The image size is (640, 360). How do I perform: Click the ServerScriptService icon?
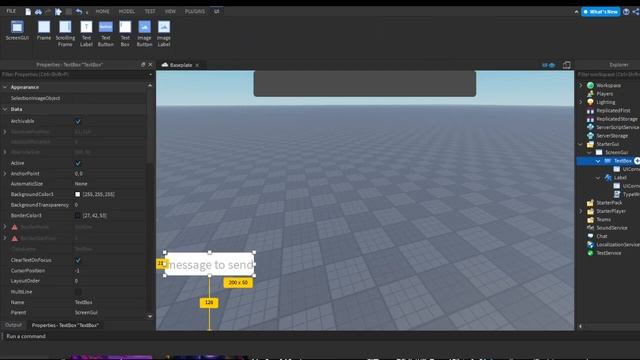click(590, 127)
